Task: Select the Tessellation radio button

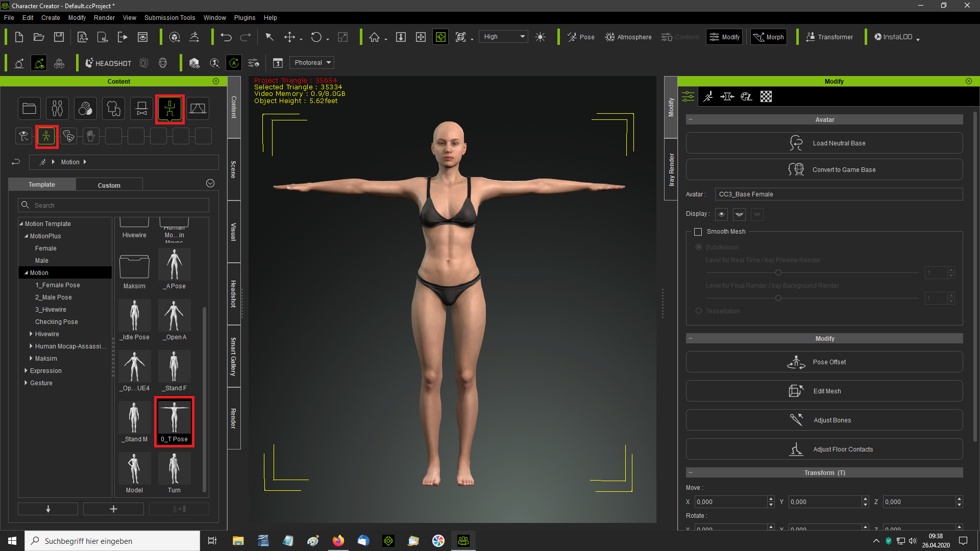Action: 699,311
